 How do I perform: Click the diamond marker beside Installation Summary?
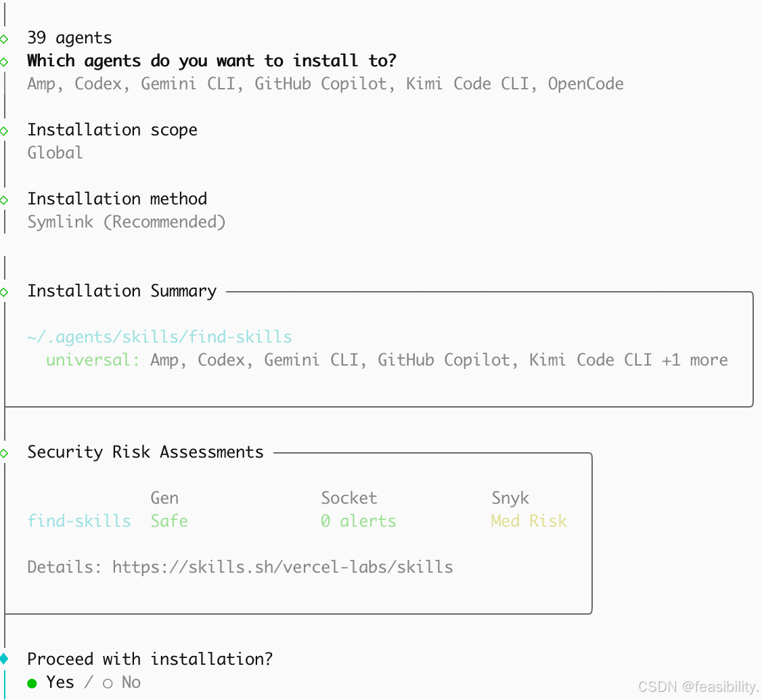(4, 292)
